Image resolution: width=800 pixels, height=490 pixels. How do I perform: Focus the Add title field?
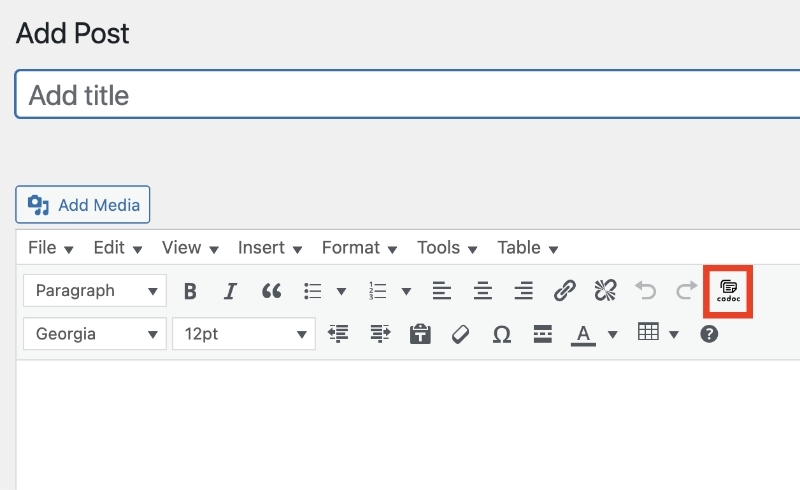pyautogui.click(x=408, y=94)
